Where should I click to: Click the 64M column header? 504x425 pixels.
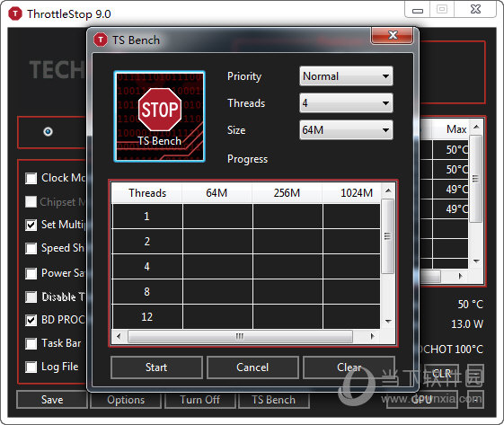tap(217, 193)
